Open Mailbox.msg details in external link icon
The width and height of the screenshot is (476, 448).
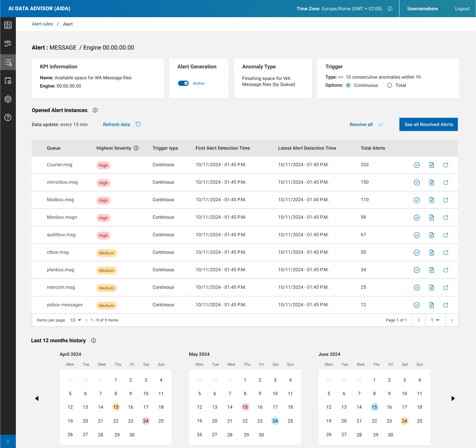tap(446, 200)
